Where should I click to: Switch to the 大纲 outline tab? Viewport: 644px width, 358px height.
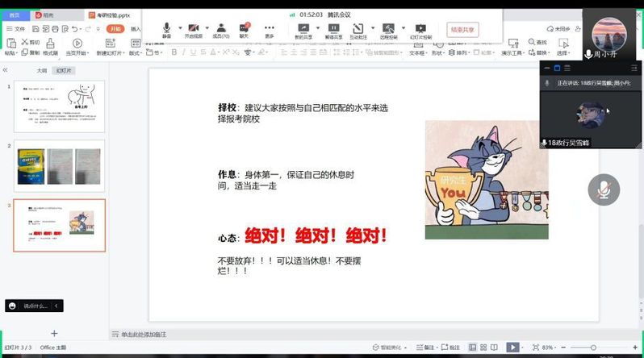click(42, 71)
